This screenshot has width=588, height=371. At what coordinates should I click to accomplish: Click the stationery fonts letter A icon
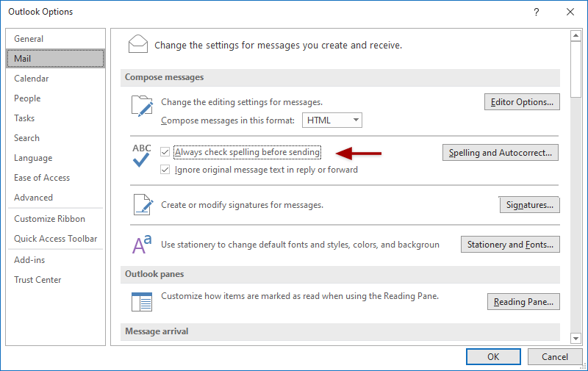click(x=141, y=245)
